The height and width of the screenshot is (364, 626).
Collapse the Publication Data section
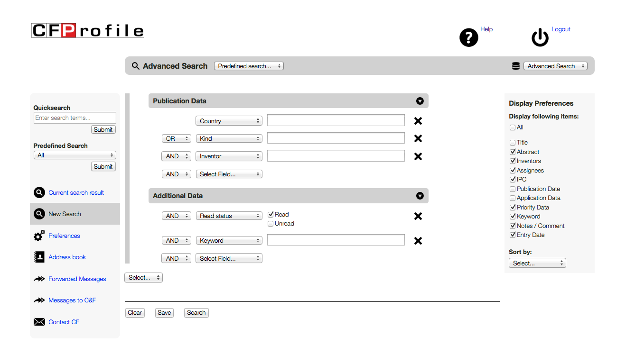tap(420, 101)
